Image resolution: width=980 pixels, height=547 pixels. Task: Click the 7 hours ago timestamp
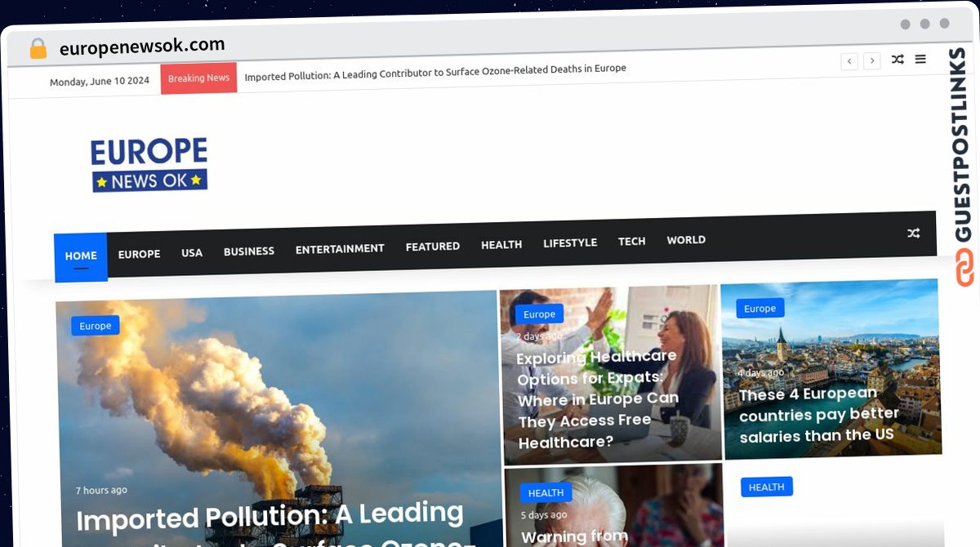pyautogui.click(x=101, y=491)
